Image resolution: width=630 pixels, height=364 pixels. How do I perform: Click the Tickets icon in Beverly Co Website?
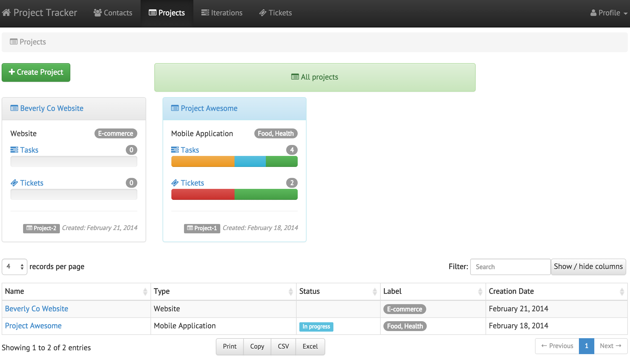pyautogui.click(x=14, y=183)
